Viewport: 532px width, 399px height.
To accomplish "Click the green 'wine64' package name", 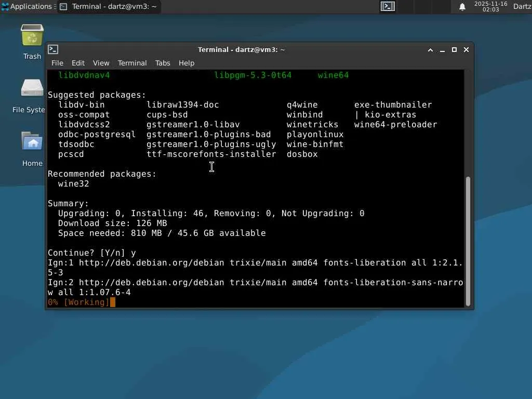I will pyautogui.click(x=333, y=75).
